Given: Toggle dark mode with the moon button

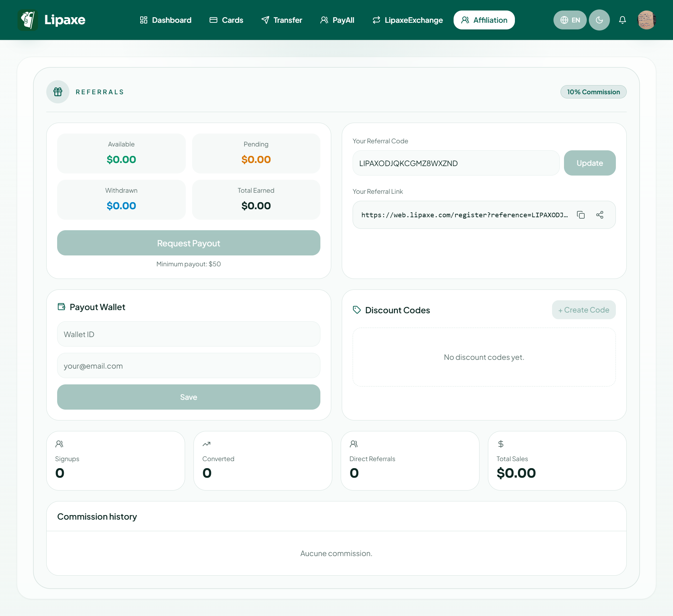Looking at the screenshot, I should point(599,20).
